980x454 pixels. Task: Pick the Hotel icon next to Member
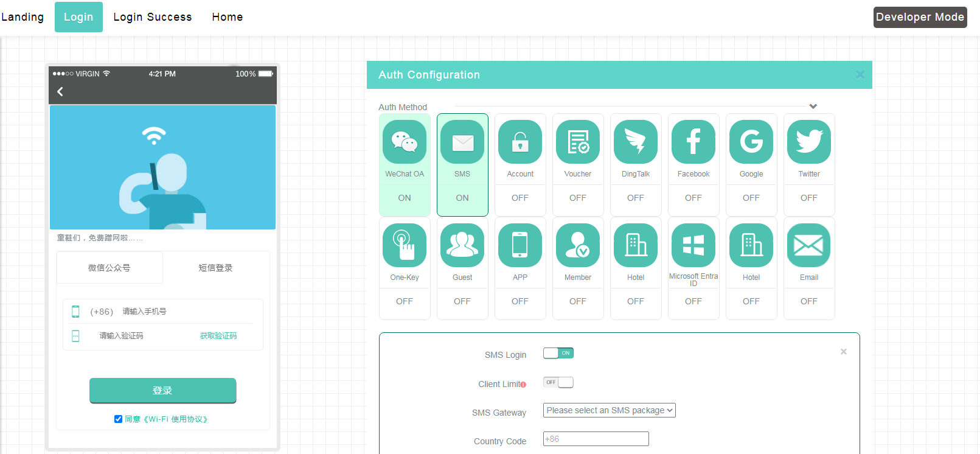[x=636, y=245]
